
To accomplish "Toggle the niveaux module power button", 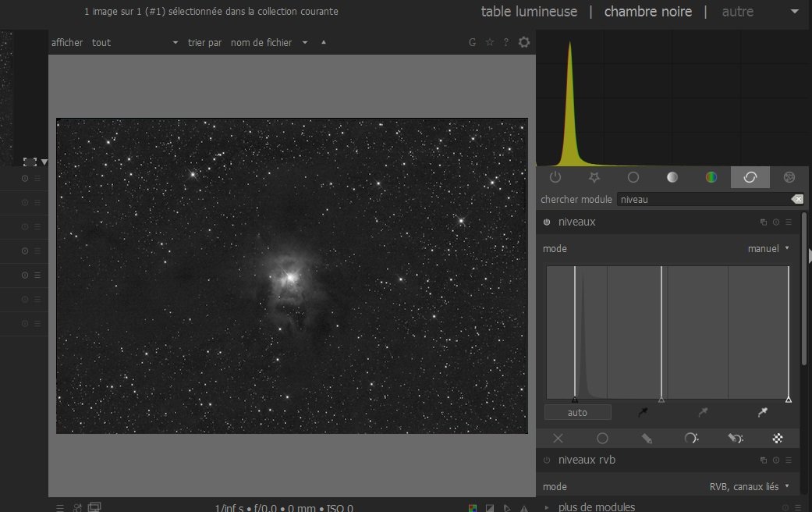I will (547, 222).
